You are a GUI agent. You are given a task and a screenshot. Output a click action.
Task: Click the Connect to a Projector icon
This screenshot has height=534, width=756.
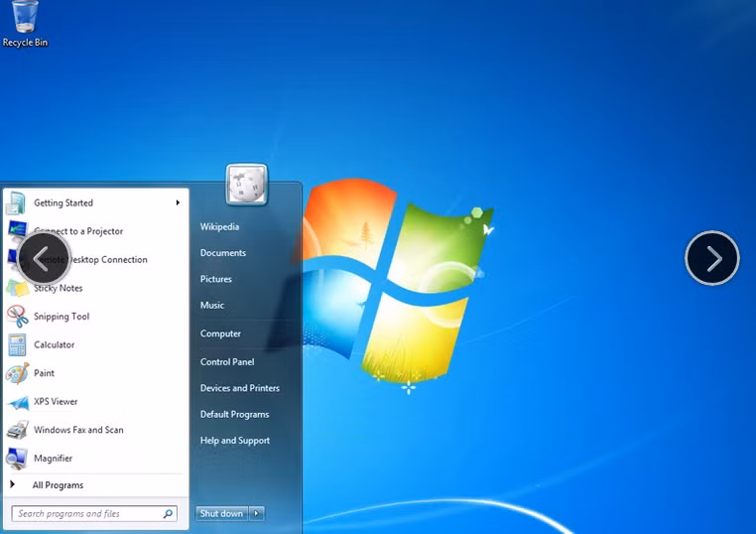pos(17,229)
